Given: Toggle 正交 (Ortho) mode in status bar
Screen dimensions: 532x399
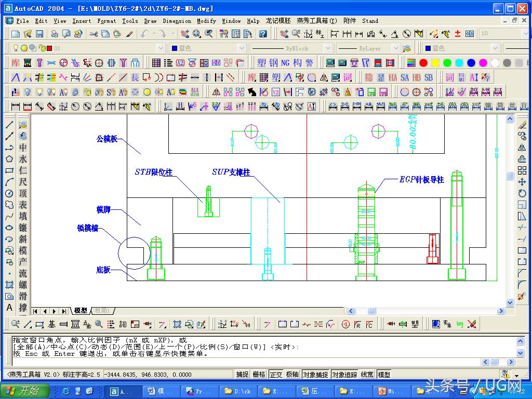Looking at the screenshot, I should tap(276, 374).
